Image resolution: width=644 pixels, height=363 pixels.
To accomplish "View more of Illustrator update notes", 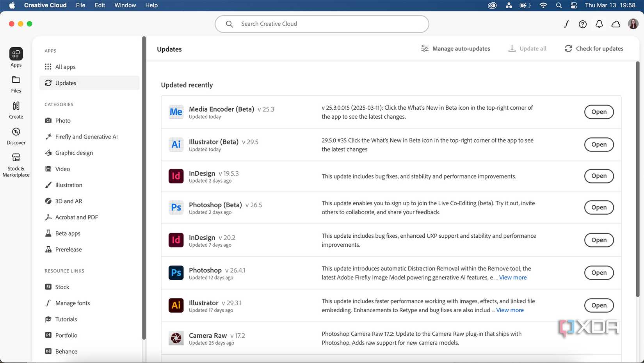I will tap(510, 310).
